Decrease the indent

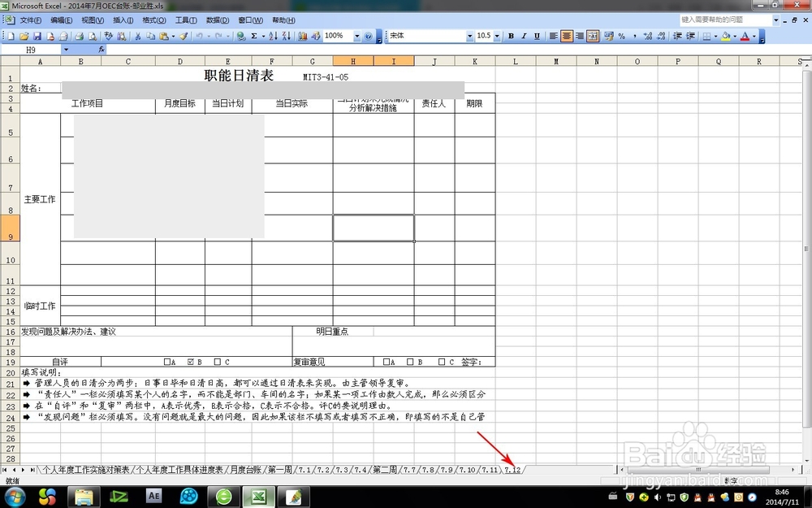click(677, 36)
